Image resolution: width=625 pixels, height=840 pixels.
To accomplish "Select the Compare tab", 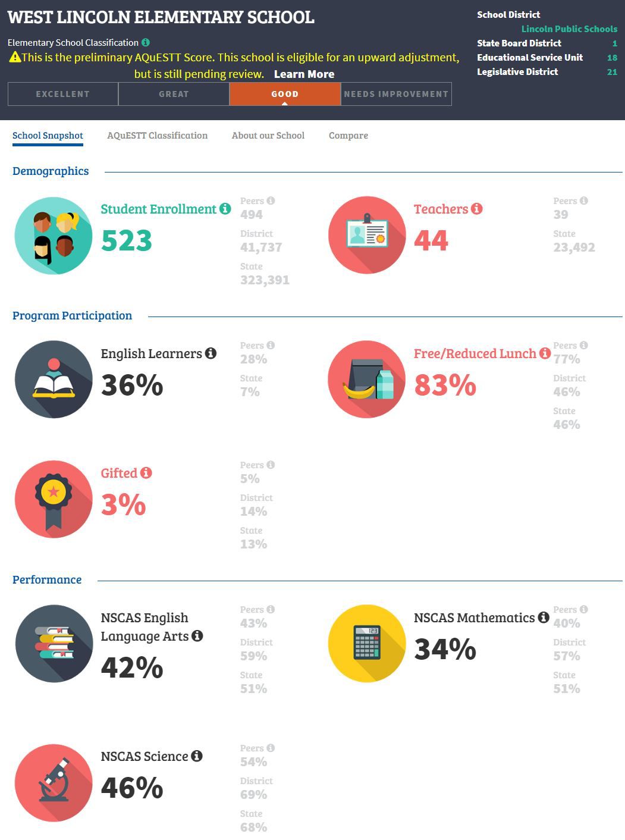I will coord(348,136).
